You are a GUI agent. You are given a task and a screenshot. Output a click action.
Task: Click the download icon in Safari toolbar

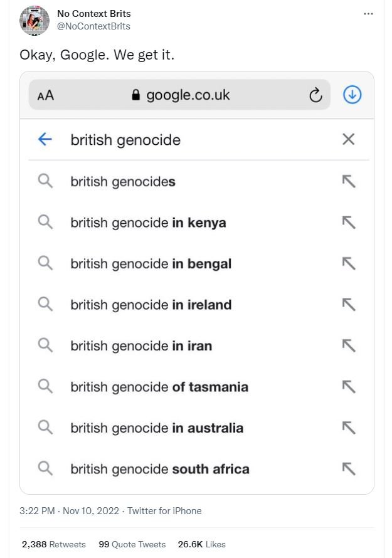[352, 95]
